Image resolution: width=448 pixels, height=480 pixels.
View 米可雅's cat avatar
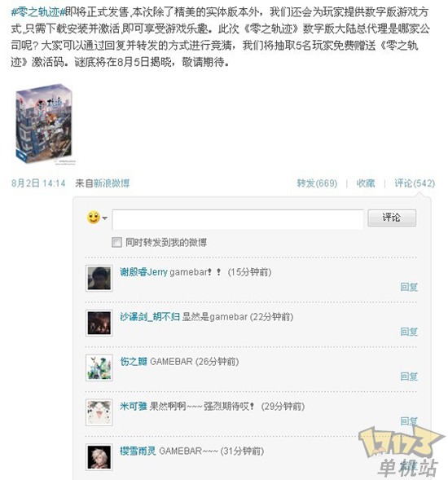pos(99,412)
